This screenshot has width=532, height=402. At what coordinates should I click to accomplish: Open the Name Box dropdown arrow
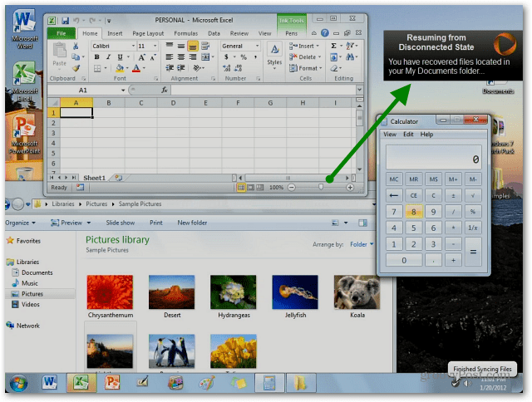(x=123, y=91)
